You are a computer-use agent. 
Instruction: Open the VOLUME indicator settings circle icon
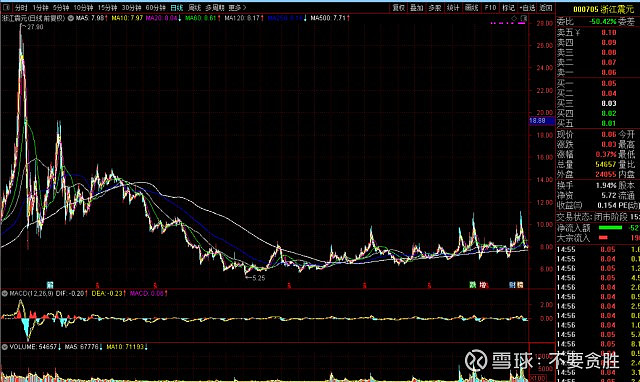pyautogui.click(x=5, y=347)
